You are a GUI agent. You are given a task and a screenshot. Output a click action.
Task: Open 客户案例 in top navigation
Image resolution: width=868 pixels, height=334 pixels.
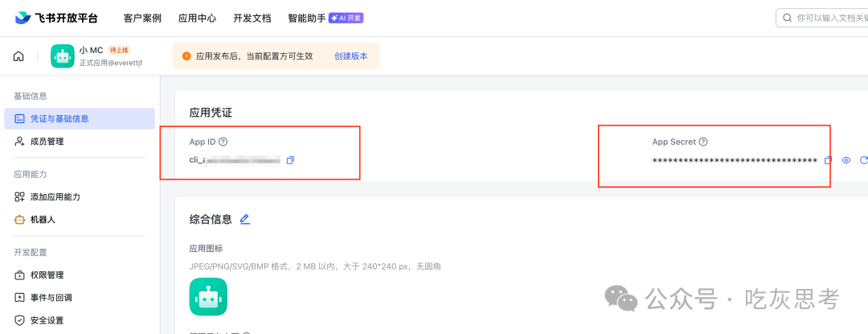pos(142,19)
